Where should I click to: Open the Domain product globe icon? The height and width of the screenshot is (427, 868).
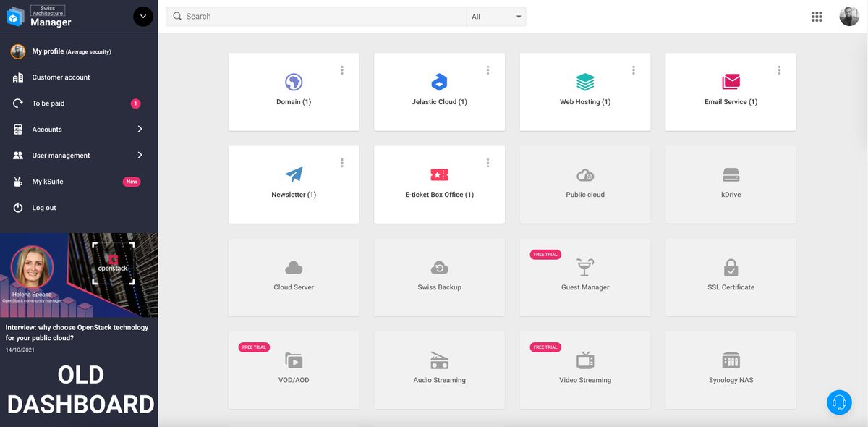coord(294,82)
